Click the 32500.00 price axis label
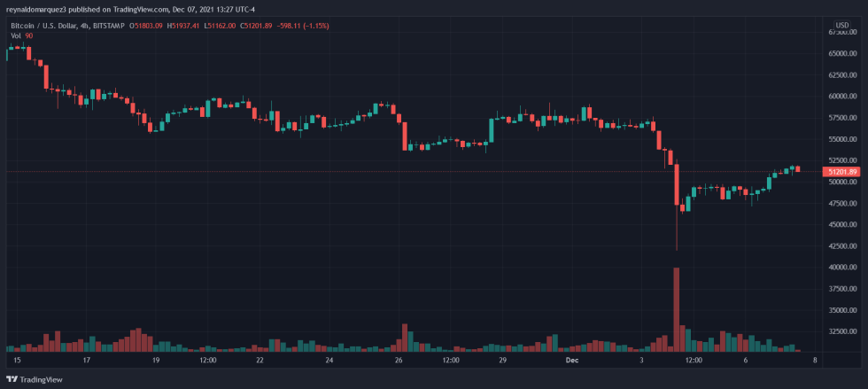This screenshot has height=389, width=868. (842, 332)
